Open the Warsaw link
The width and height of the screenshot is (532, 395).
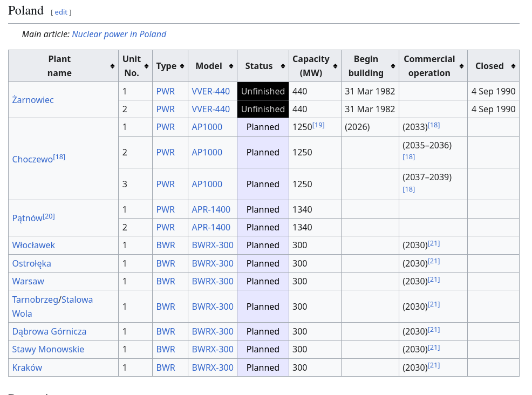coord(28,281)
